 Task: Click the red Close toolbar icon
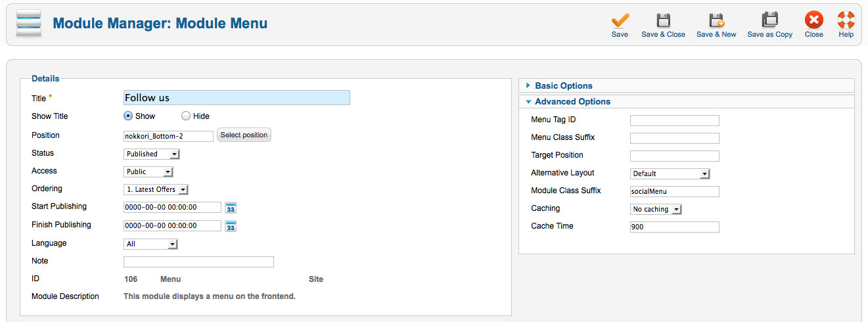tap(813, 20)
